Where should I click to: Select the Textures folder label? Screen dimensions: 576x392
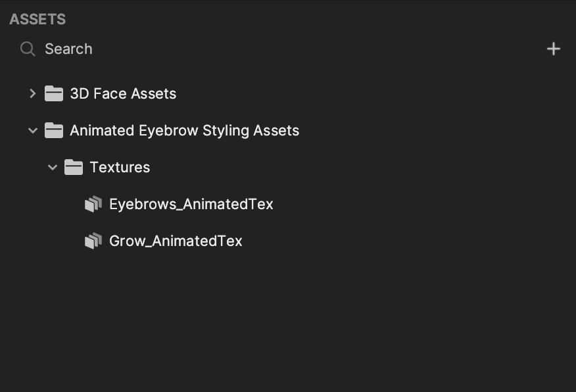pyautogui.click(x=120, y=168)
